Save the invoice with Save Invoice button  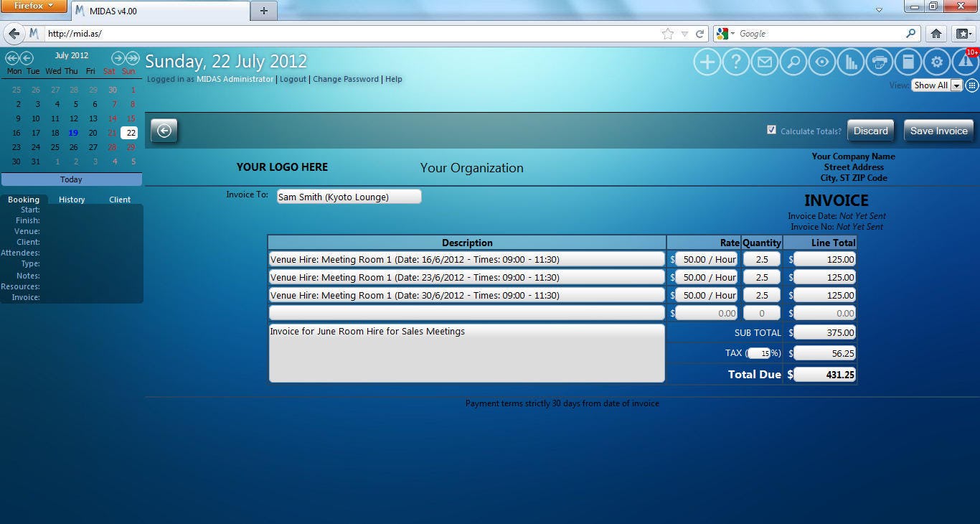[x=938, y=131]
